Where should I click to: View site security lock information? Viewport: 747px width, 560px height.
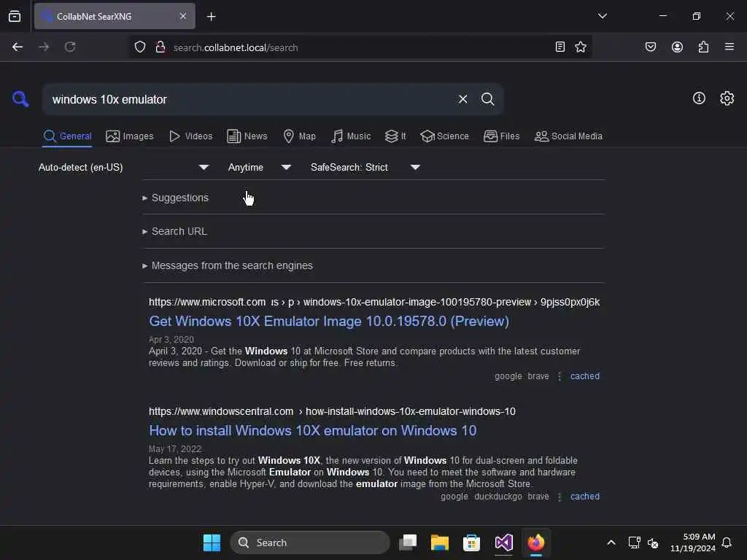click(160, 47)
